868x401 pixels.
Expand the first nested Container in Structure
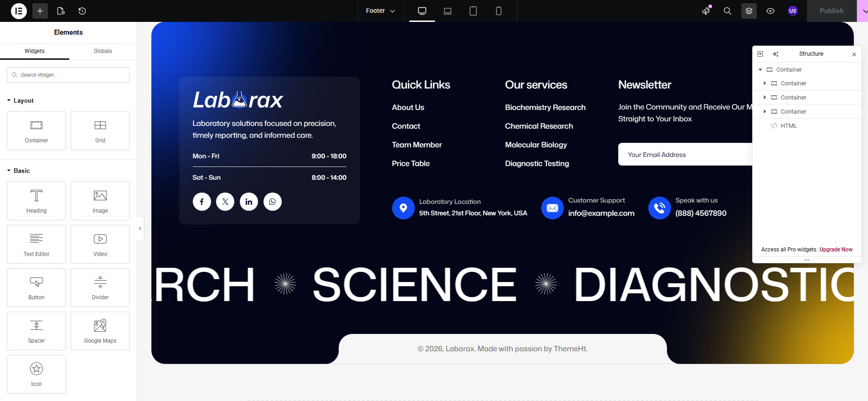coord(765,83)
